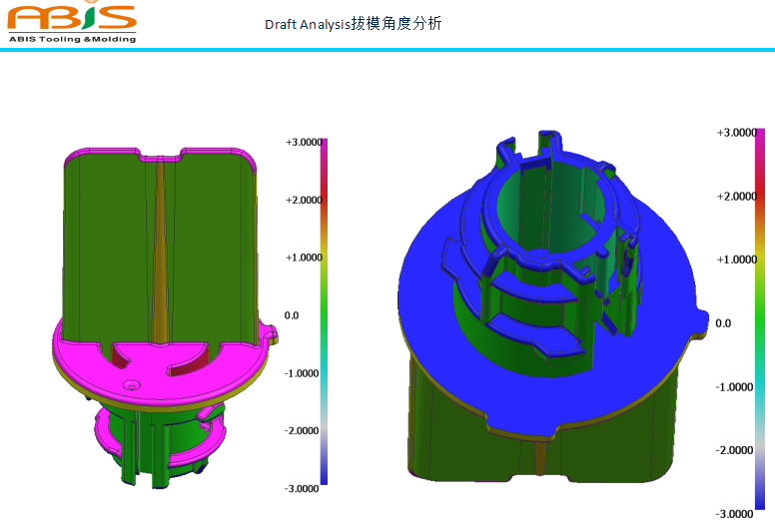Select the 0.0 label on right legend
775x532 pixels.
(724, 323)
